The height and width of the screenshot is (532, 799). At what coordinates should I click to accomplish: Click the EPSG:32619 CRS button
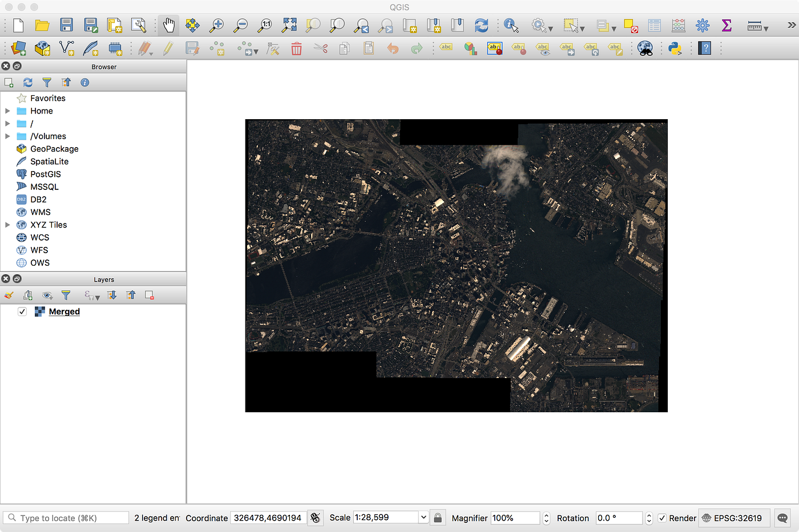(x=732, y=518)
